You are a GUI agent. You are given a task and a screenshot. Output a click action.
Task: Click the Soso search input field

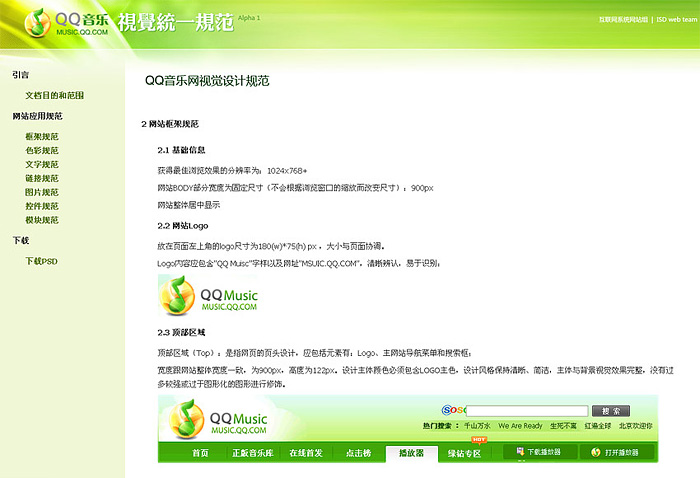coord(527,410)
